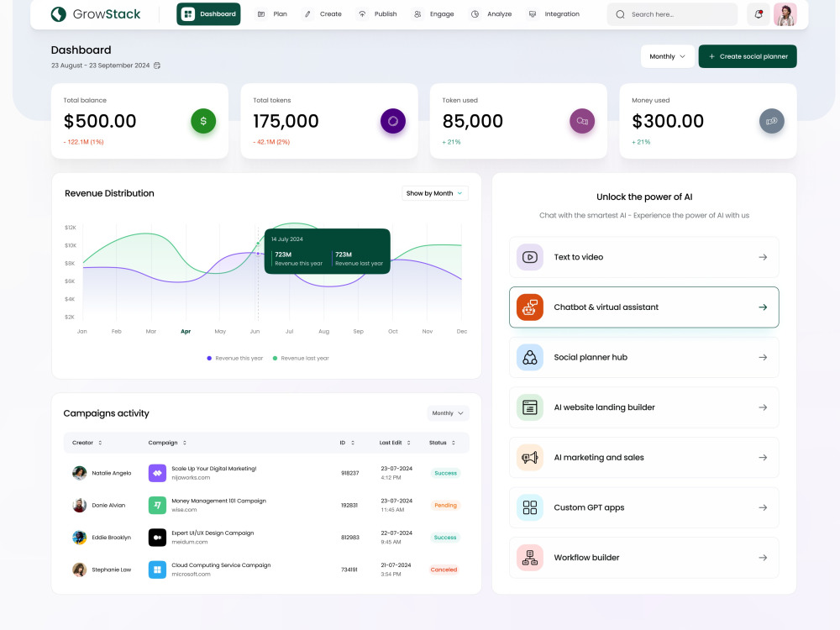The image size is (840, 630).
Task: Click Workflow builder diagram icon
Action: (x=530, y=558)
